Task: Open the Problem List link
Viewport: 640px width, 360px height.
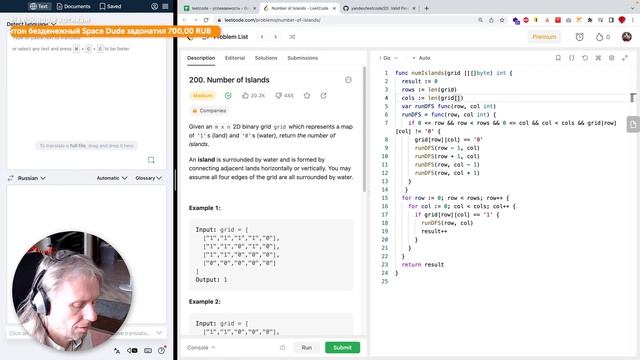Action: click(x=231, y=37)
